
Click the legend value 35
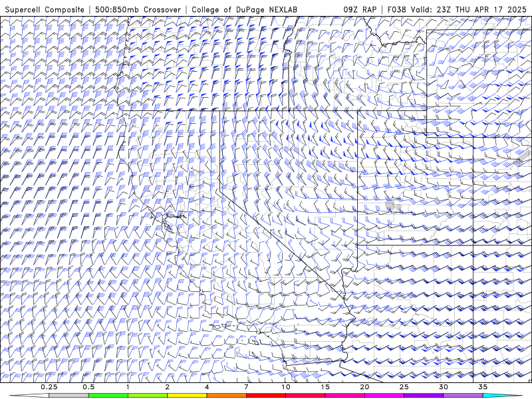pyautogui.click(x=483, y=387)
